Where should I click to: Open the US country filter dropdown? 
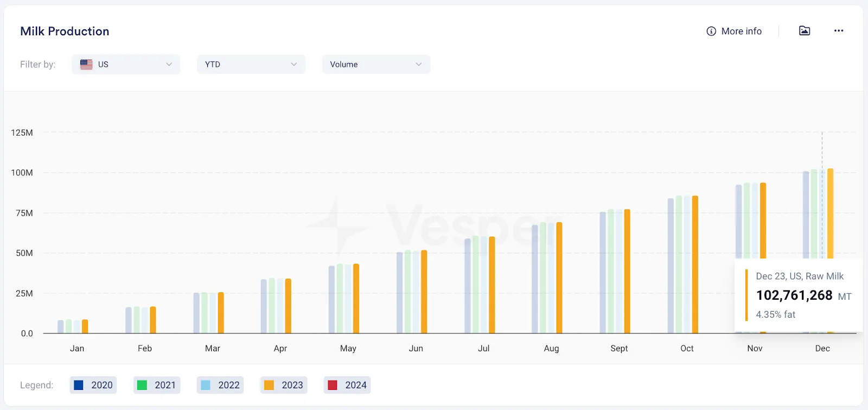point(126,64)
